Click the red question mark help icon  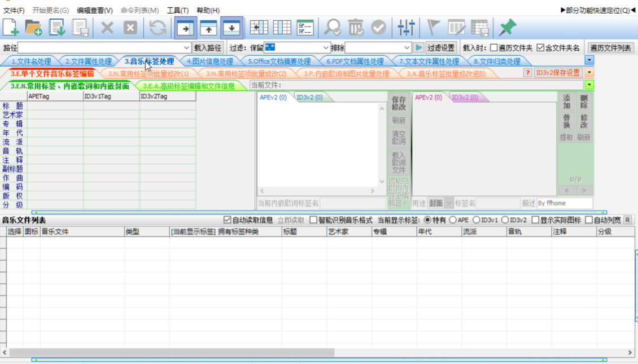tap(527, 73)
